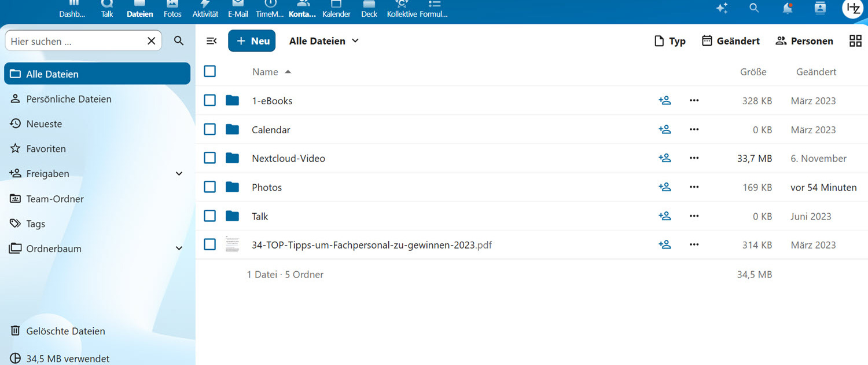Collapse the navigation sidebar toggle icon
The height and width of the screenshot is (365, 868).
212,41
